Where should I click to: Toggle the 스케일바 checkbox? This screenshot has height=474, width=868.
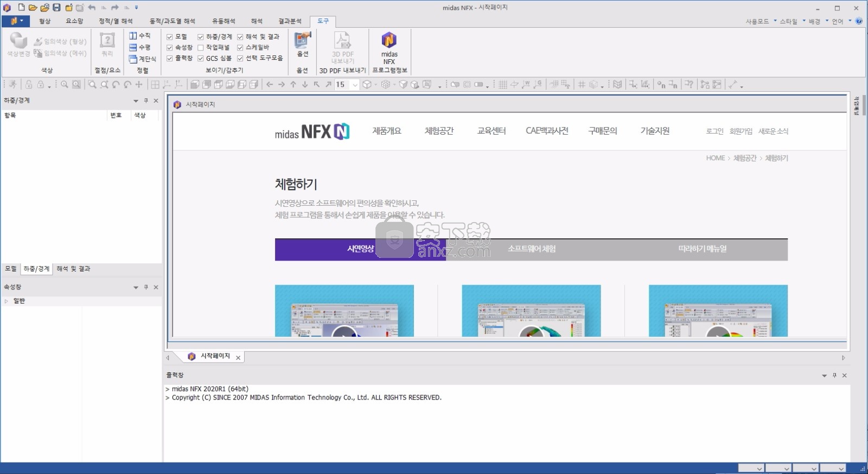(240, 48)
